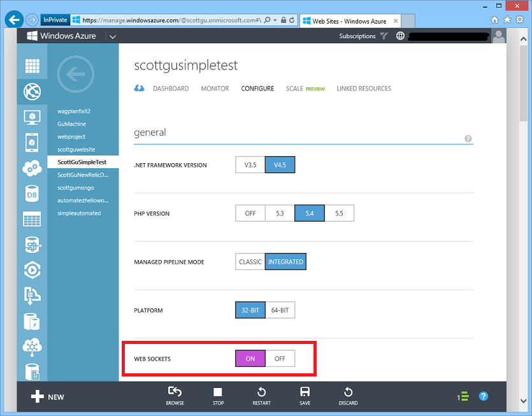Click the large circular back arrow
The width and height of the screenshot is (532, 416).
[76, 75]
